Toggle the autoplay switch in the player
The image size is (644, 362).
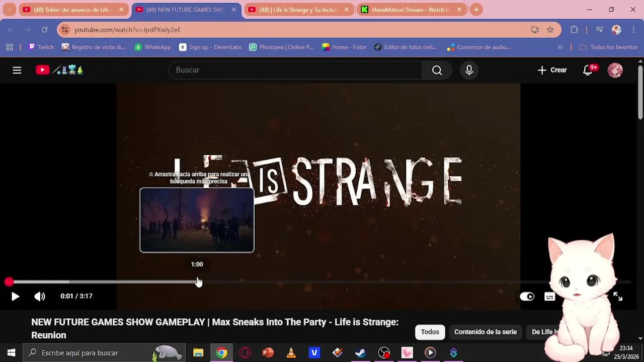[527, 297]
